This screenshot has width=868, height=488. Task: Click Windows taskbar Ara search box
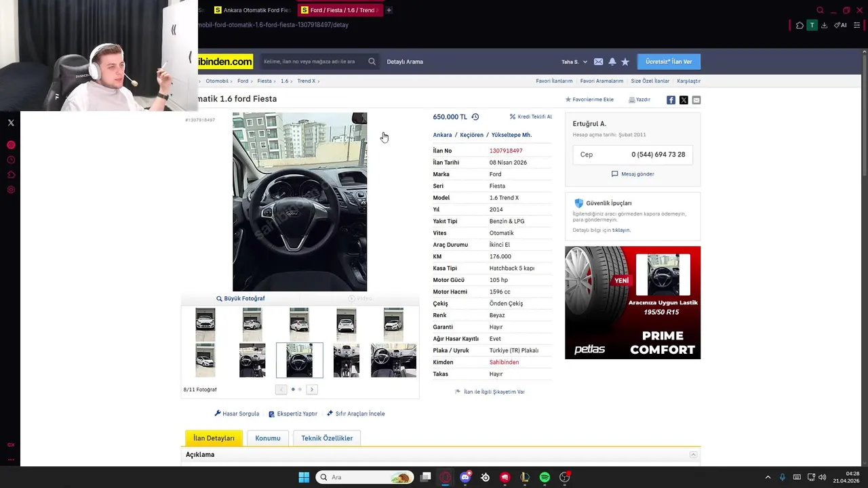click(365, 477)
